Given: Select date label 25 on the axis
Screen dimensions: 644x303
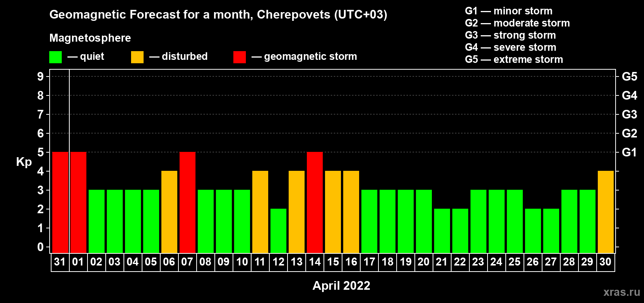Looking at the screenshot, I should pos(514,262).
